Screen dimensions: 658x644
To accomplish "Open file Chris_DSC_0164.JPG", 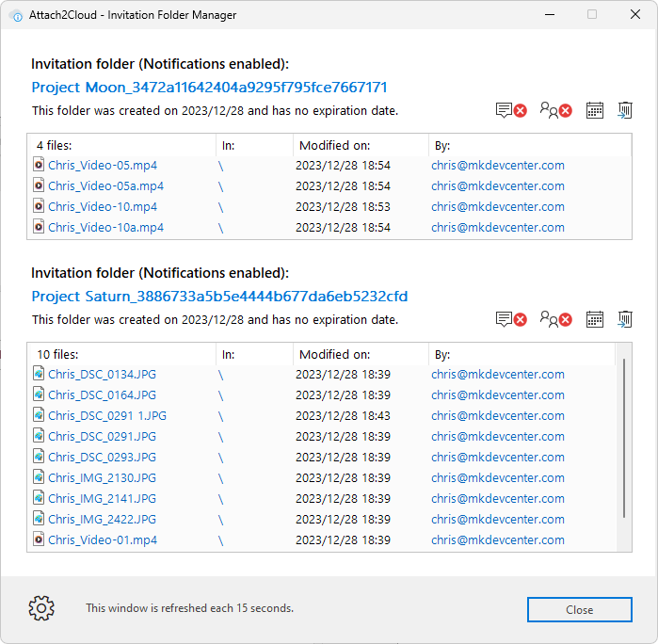I will click(x=102, y=395).
